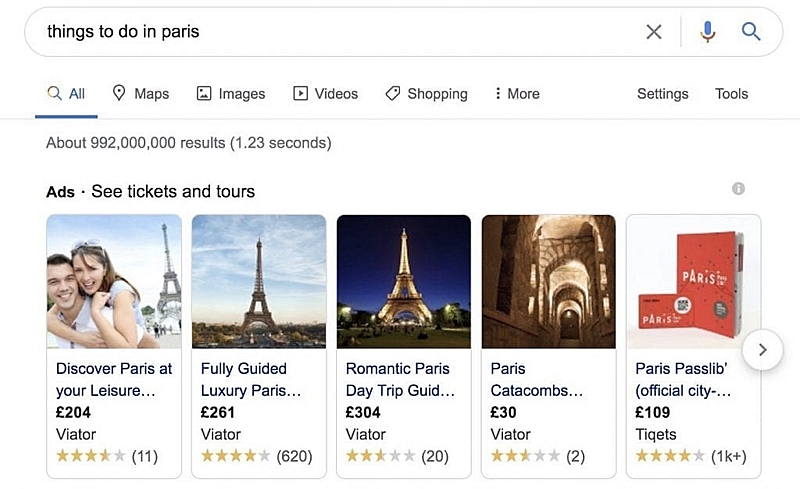
Task: Click the Images picture icon
Action: [x=204, y=93]
